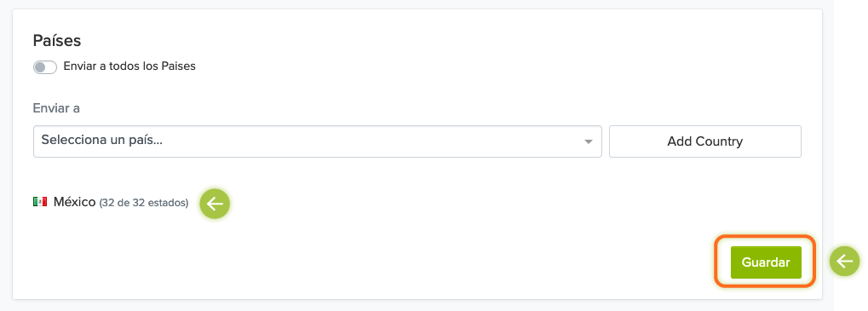This screenshot has height=311, width=868.
Task: Click the white arrowhead pointing at México
Action: coord(215,204)
